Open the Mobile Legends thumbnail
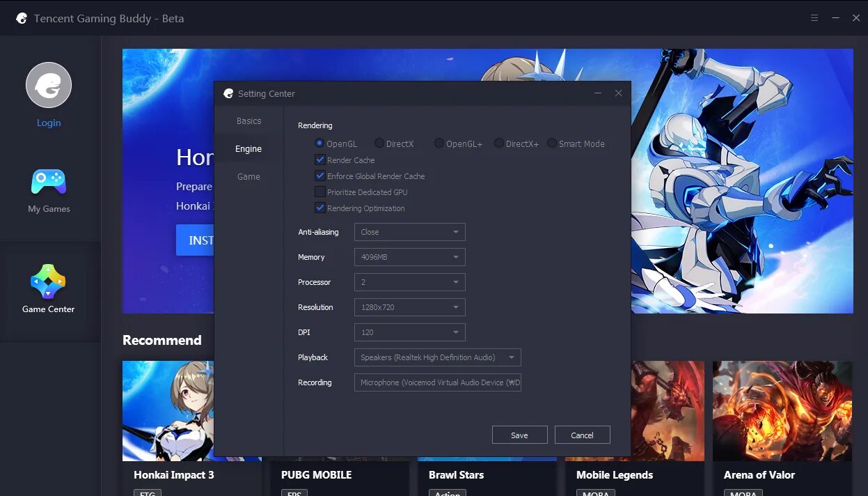 pyautogui.click(x=668, y=410)
